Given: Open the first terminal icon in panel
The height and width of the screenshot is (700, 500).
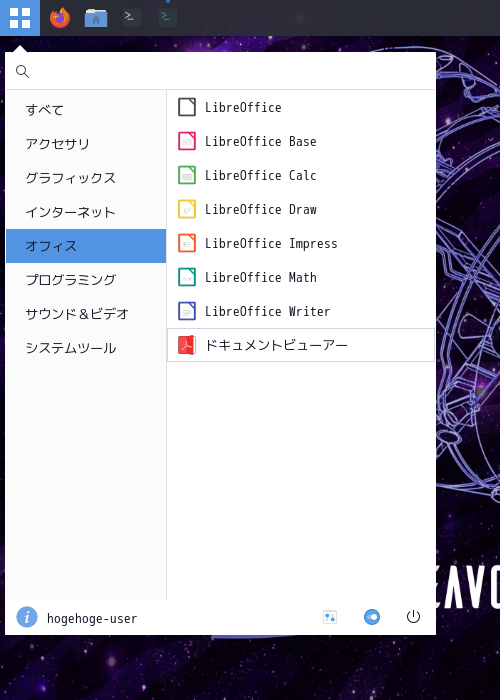Looking at the screenshot, I should pos(132,18).
